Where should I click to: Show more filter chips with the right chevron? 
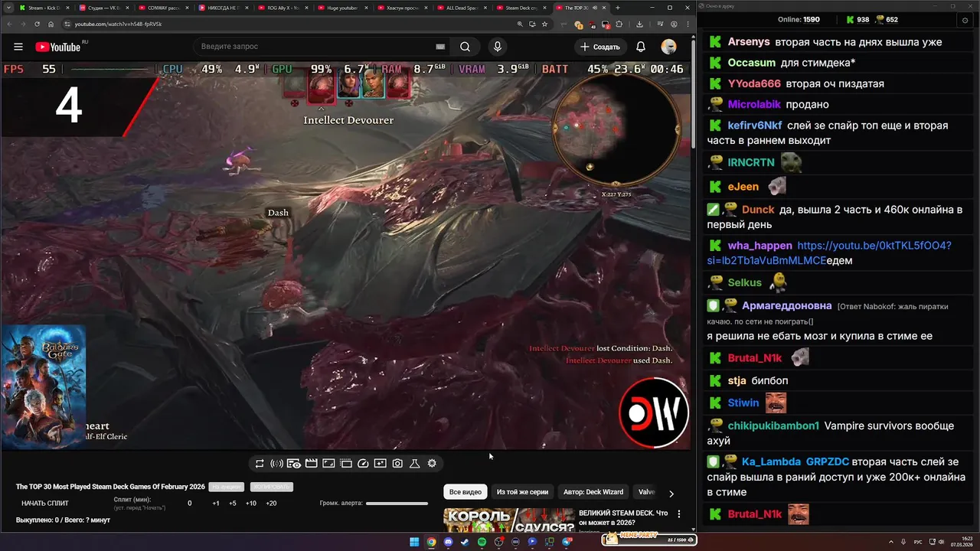671,494
